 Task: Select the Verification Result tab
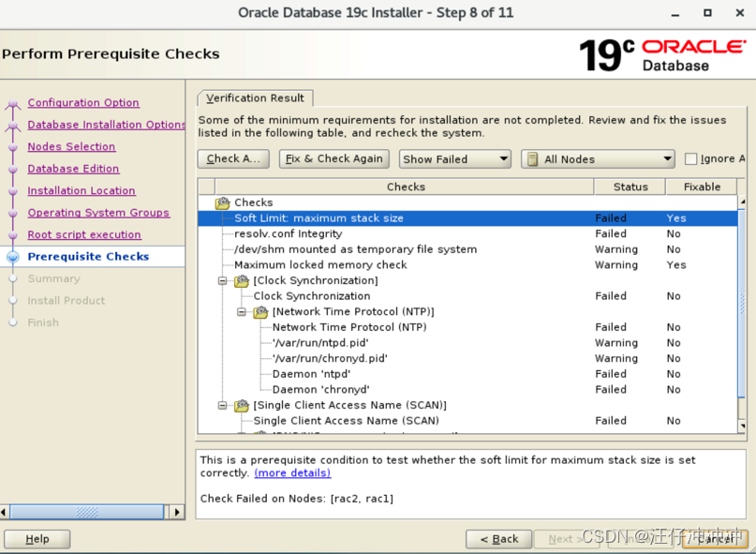255,98
